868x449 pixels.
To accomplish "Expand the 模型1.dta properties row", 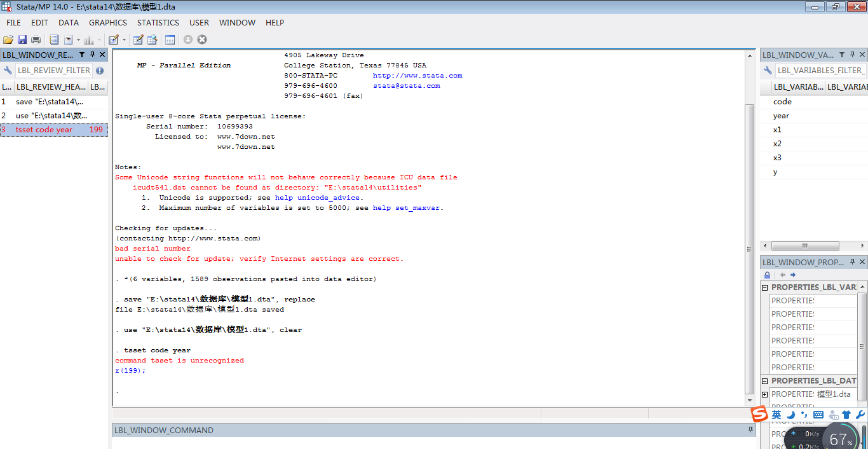I will [765, 394].
